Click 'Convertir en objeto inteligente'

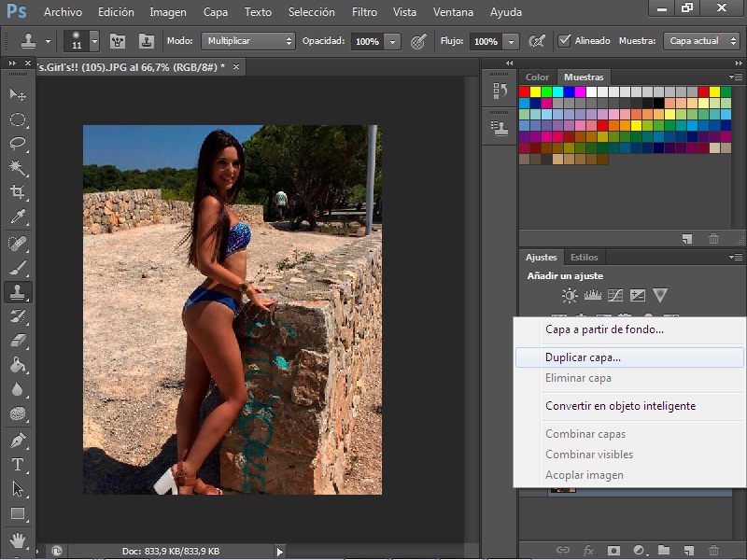click(620, 406)
